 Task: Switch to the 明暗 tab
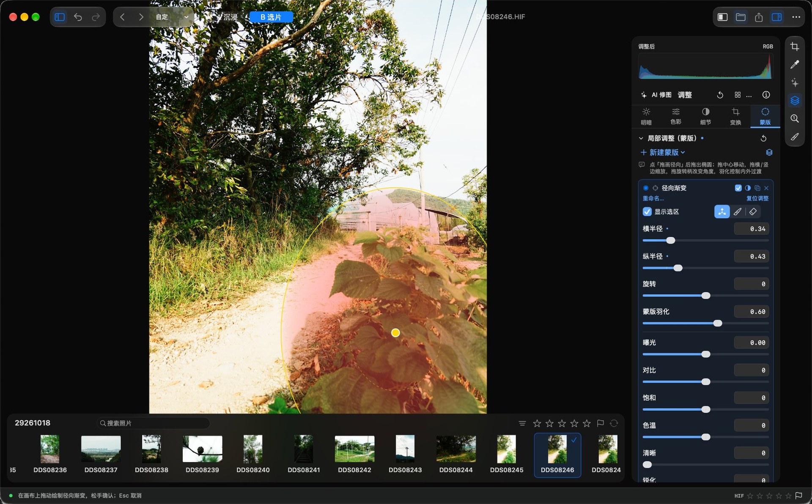point(646,116)
